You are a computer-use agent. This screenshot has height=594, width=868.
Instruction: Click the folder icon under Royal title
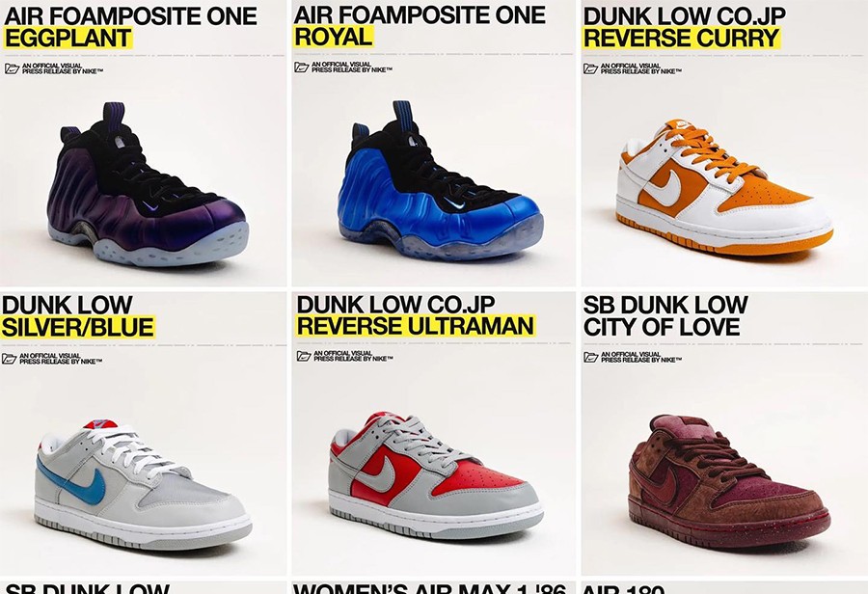pyautogui.click(x=301, y=67)
